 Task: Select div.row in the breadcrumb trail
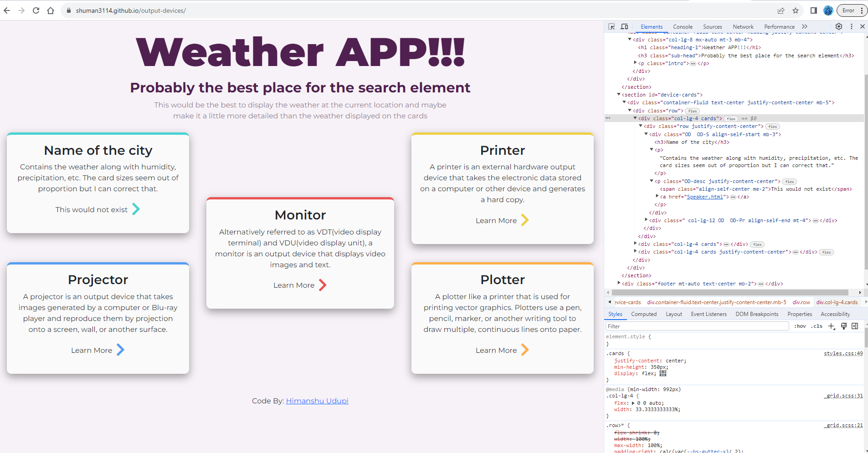click(801, 302)
